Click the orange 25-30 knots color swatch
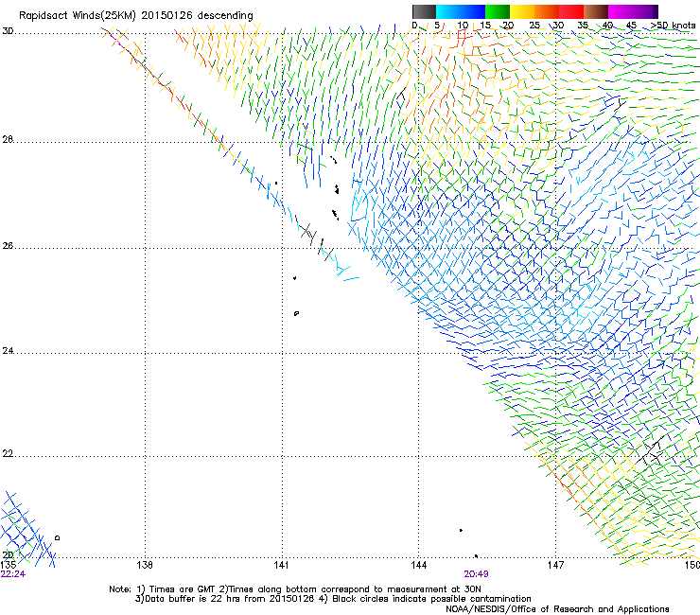 pos(547,11)
